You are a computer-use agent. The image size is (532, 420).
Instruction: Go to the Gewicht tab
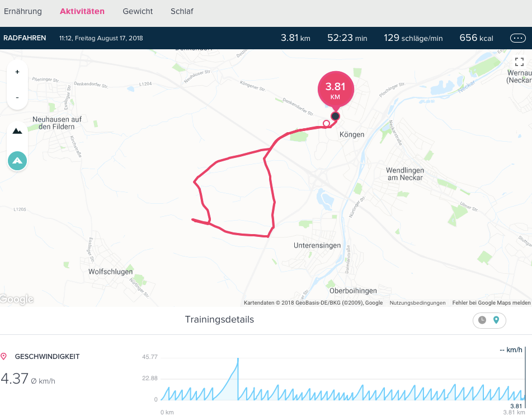tap(138, 11)
